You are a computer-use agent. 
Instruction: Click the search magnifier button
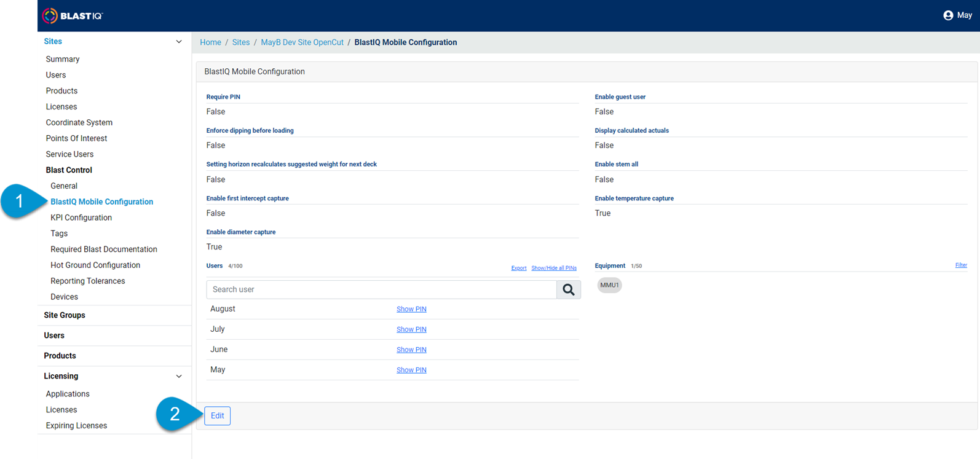(x=569, y=289)
